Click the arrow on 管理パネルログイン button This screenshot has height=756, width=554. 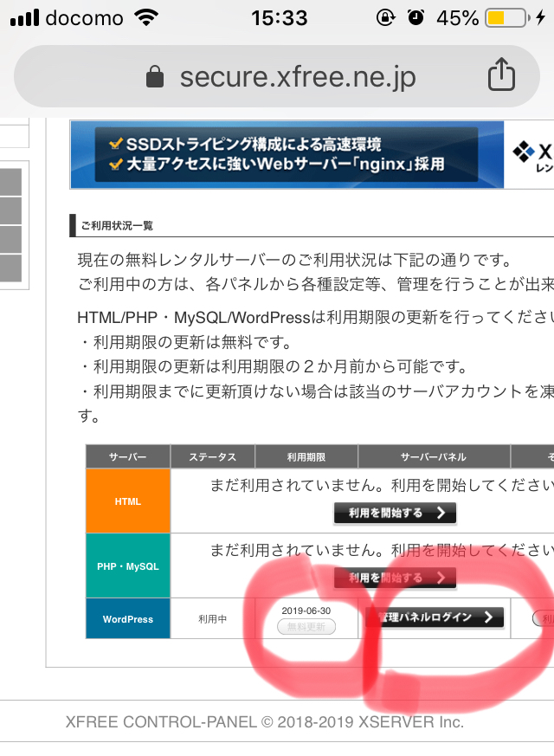pyautogui.click(x=488, y=617)
